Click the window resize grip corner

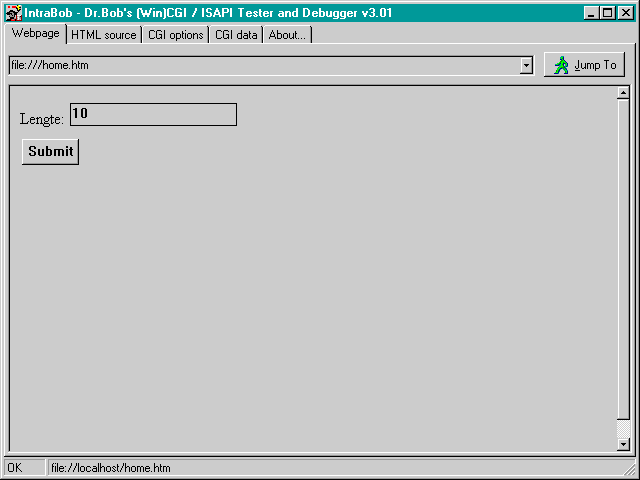tap(630, 470)
